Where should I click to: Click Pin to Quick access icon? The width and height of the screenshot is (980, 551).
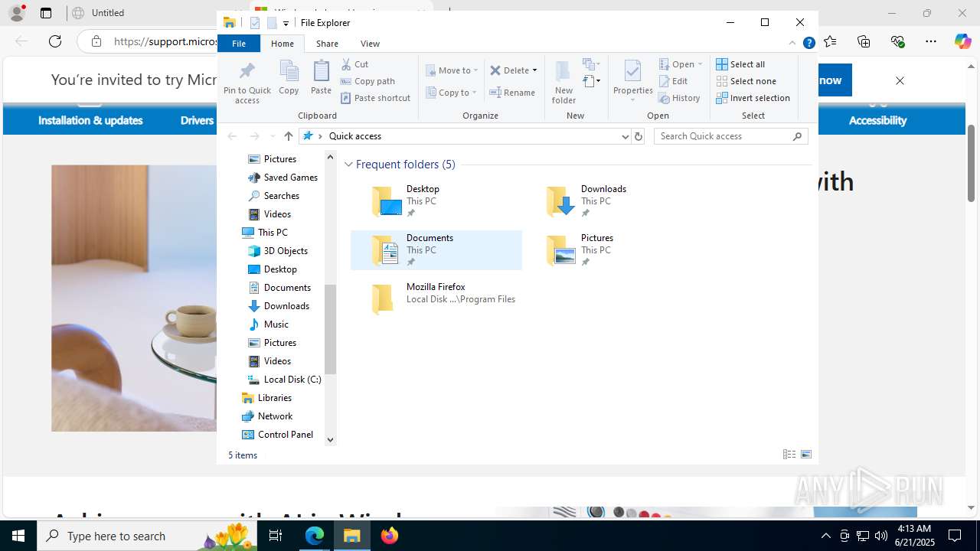point(247,82)
